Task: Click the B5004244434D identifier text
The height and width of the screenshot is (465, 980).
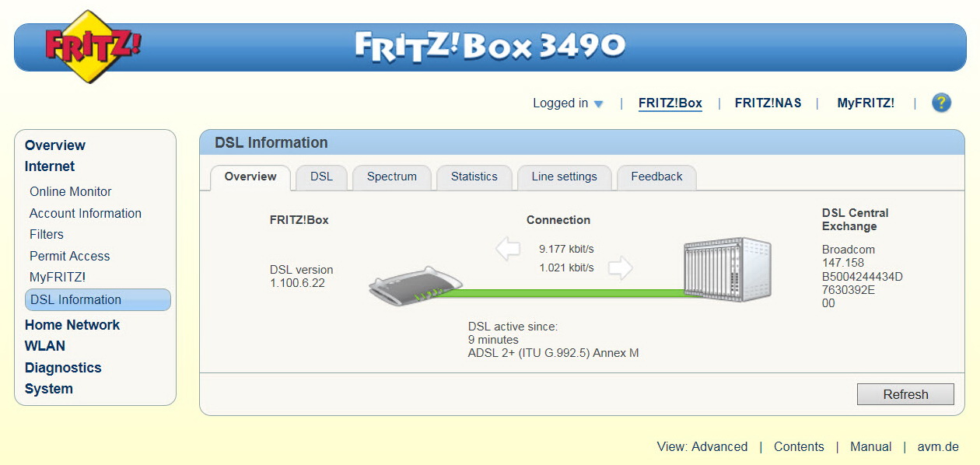Action: [x=863, y=277]
